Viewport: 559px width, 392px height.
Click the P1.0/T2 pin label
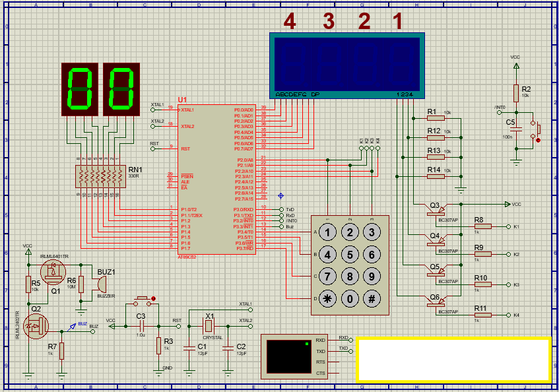click(189, 210)
